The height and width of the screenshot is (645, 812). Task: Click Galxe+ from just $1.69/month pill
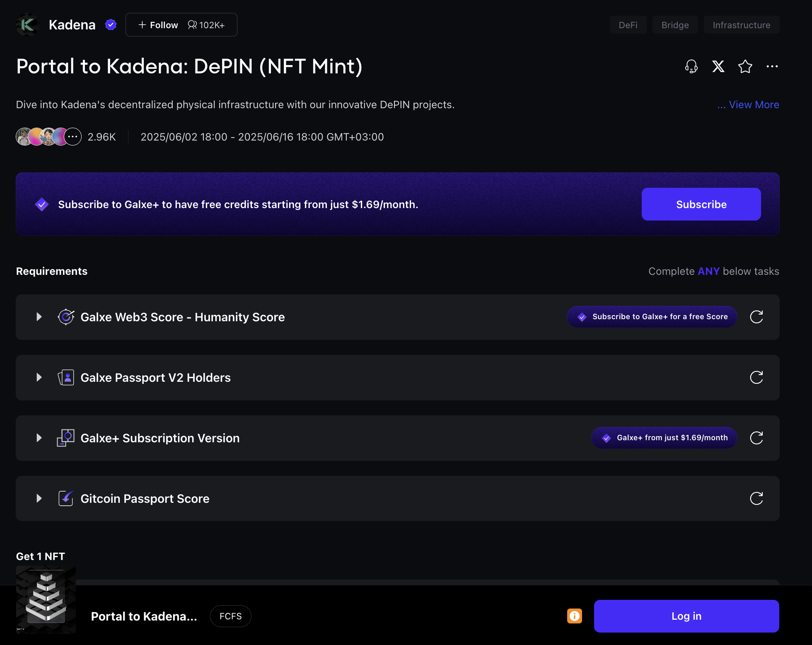point(664,438)
